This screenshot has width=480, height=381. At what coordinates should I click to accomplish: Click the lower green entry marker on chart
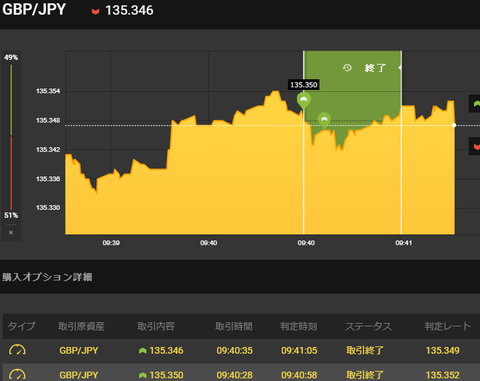click(324, 120)
